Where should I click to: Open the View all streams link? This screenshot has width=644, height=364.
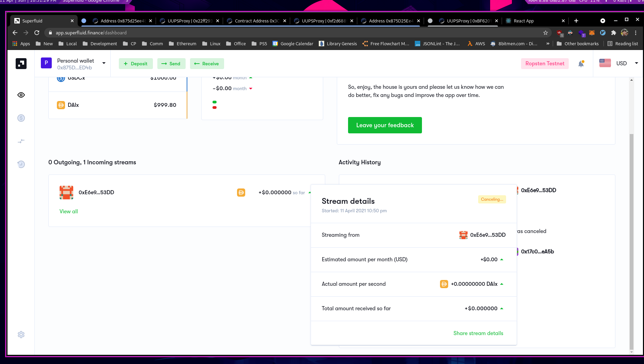coord(69,212)
